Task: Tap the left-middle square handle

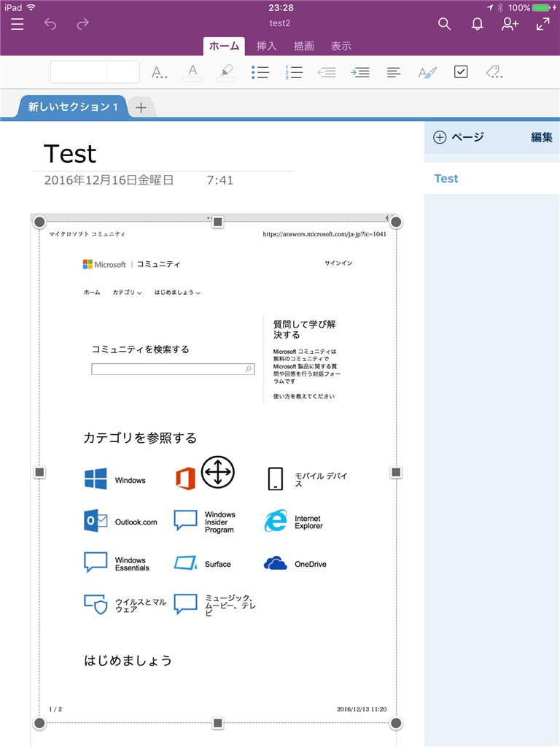Action: click(39, 472)
